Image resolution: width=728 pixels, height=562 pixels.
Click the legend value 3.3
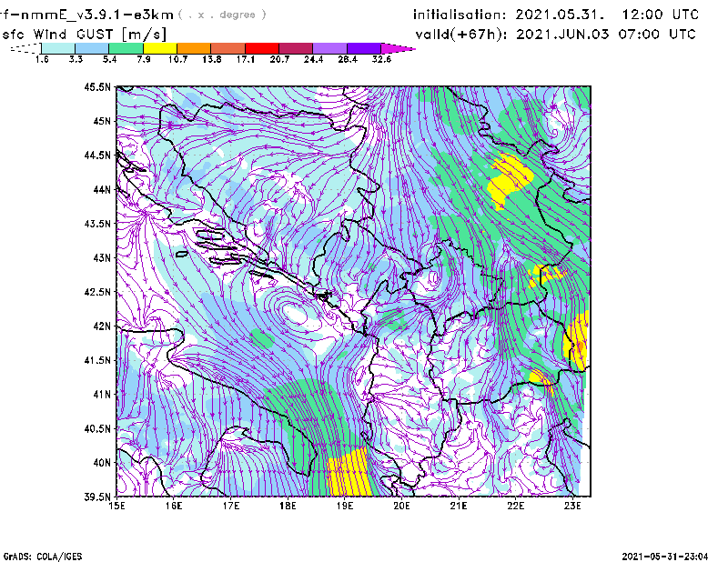pos(76,59)
